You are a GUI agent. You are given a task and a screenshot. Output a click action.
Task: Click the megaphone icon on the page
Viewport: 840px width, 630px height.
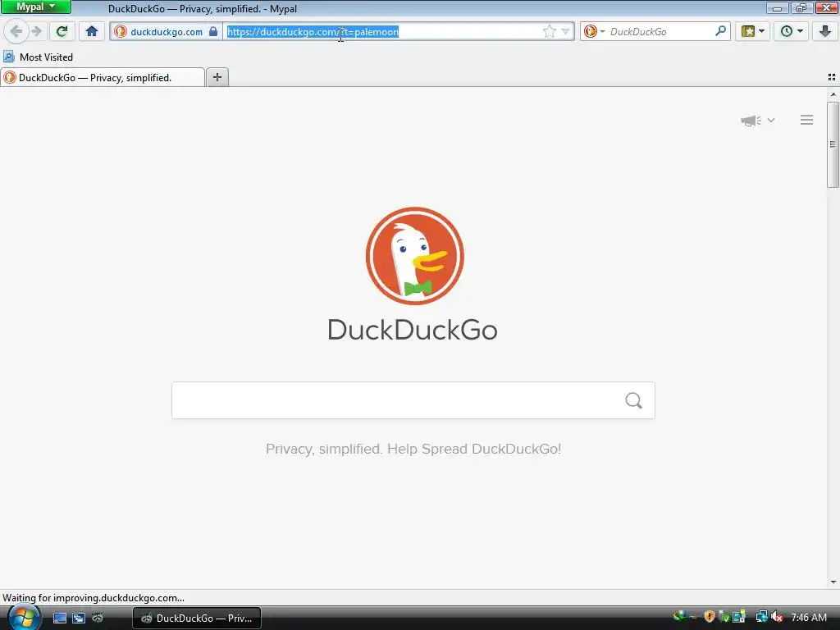[x=751, y=121]
